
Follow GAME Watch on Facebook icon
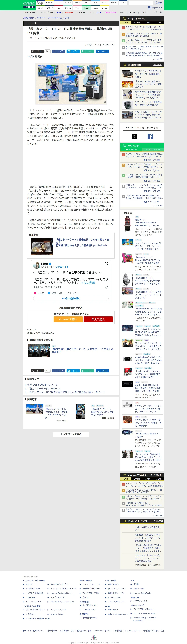click(x=150, y=136)
